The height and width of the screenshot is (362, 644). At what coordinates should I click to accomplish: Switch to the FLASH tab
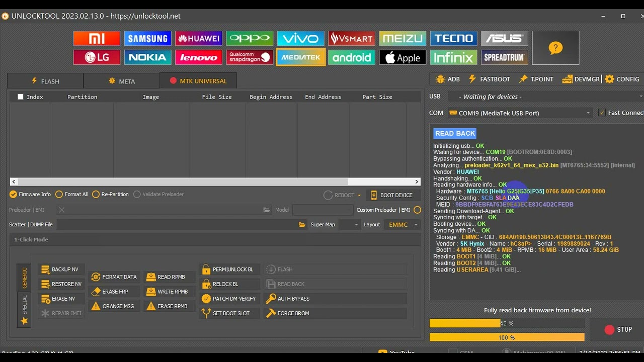pos(45,81)
